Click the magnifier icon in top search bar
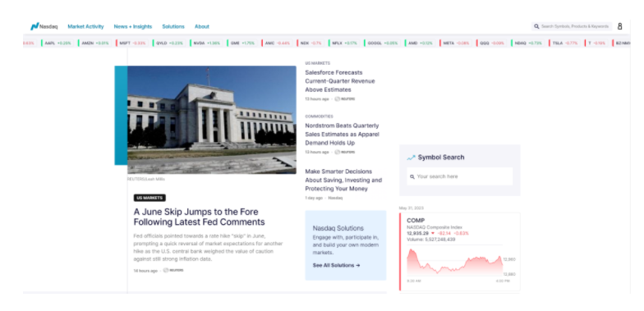Screen dimensions: 644x311 tap(536, 26)
